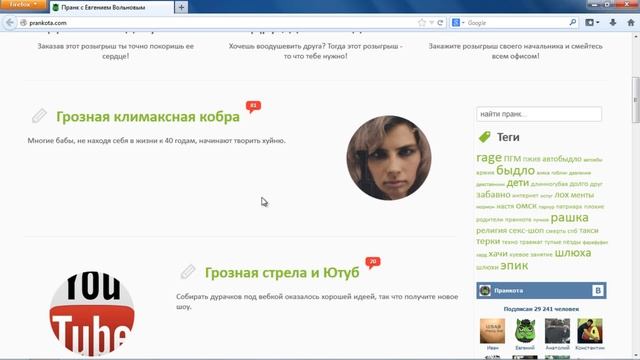Select the ОМСК tag

tap(526, 206)
